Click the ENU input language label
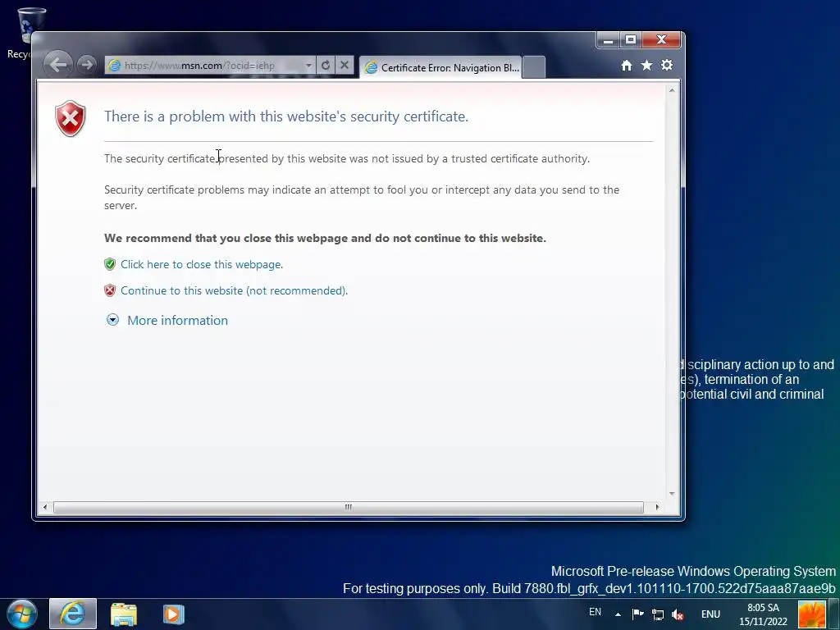Screen dimensions: 840x630 (710, 614)
